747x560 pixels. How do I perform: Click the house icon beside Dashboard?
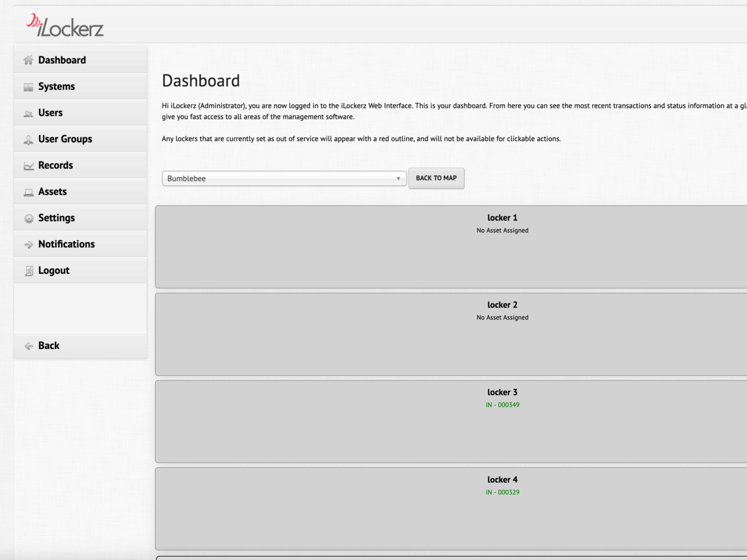[28, 60]
